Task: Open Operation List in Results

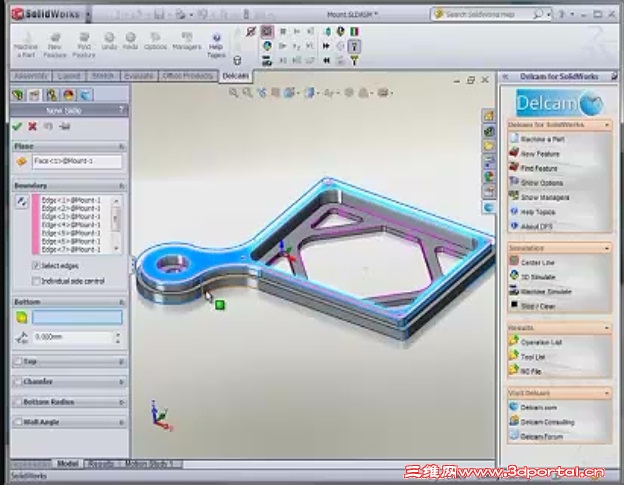Action: (541, 342)
